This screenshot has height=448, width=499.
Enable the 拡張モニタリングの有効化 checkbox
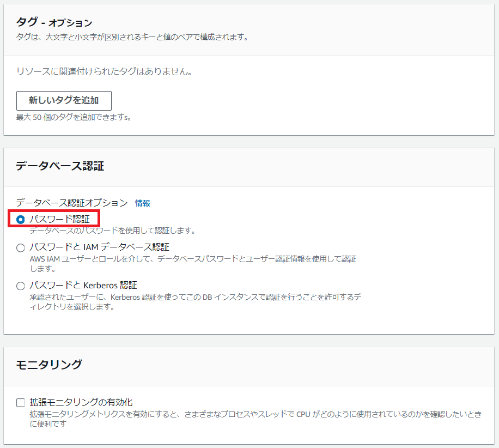pos(21,403)
